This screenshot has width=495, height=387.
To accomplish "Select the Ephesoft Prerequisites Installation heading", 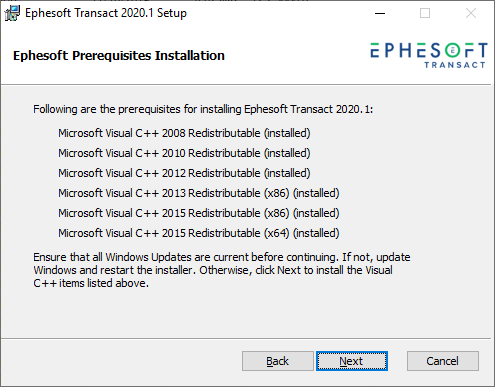I will pyautogui.click(x=119, y=56).
